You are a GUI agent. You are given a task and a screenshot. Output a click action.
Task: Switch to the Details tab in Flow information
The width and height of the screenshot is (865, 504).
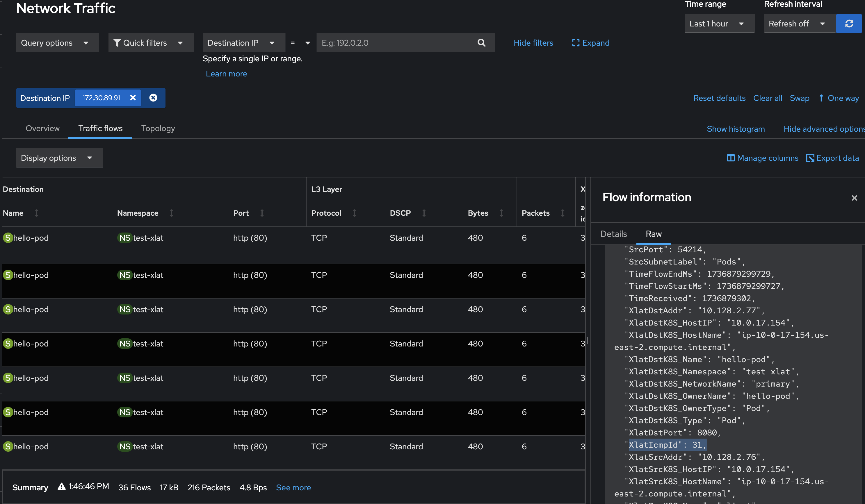tap(613, 234)
